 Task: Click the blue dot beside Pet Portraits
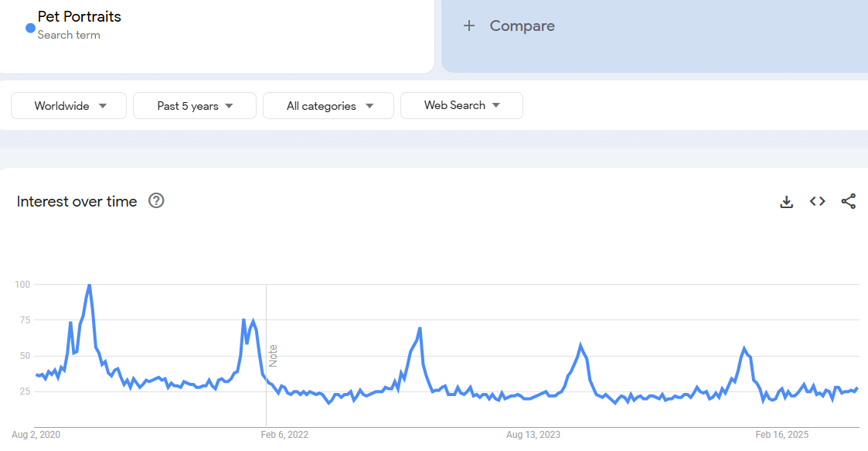[x=30, y=28]
